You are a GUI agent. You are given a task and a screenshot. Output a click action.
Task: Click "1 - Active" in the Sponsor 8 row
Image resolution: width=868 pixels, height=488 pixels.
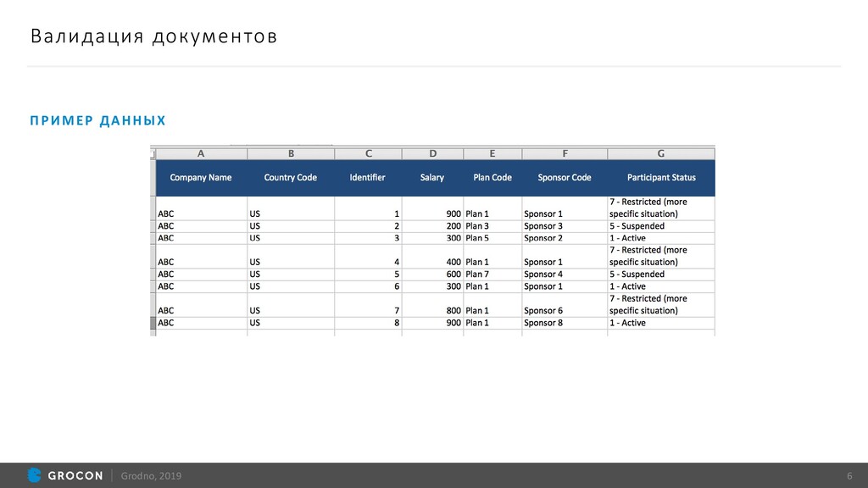coord(661,323)
